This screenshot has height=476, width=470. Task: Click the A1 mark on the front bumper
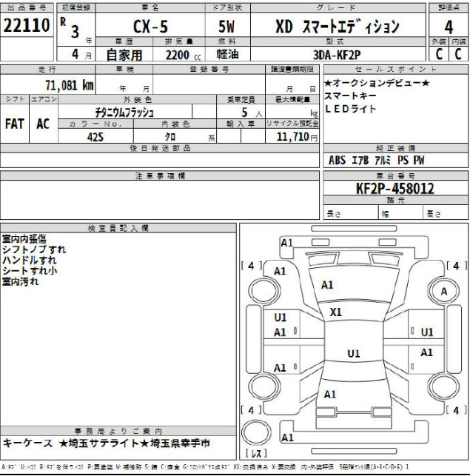point(287,243)
